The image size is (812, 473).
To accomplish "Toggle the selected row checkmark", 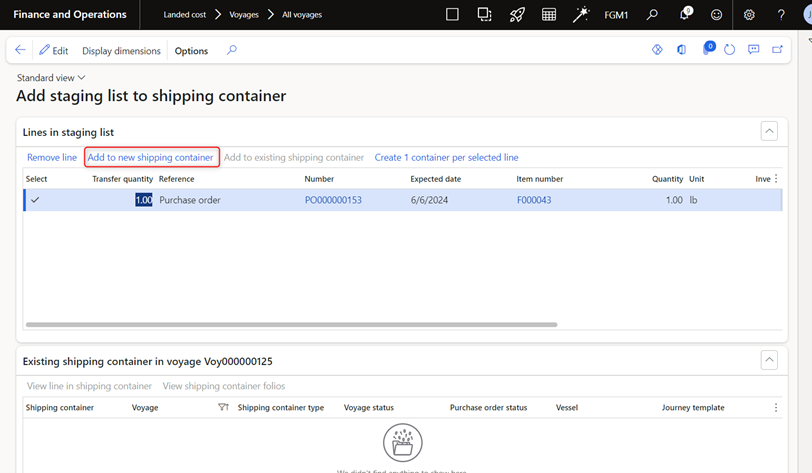I will pyautogui.click(x=35, y=200).
